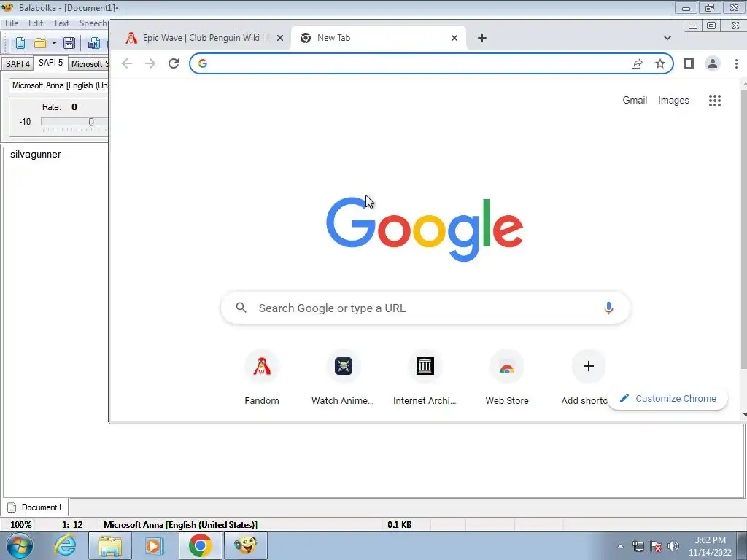
Task: Click '0.1 KB' file size in status bar
Action: 399,524
